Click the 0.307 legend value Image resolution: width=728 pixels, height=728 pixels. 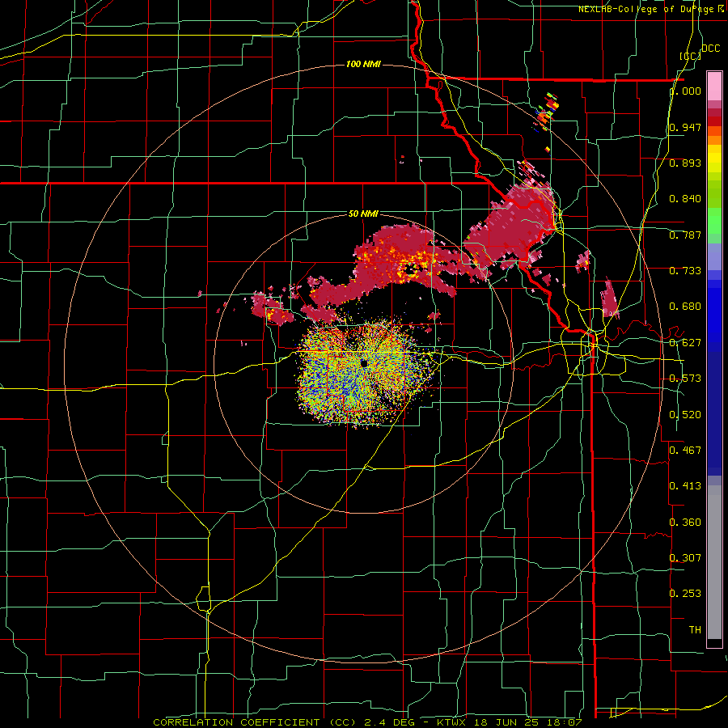point(685,557)
